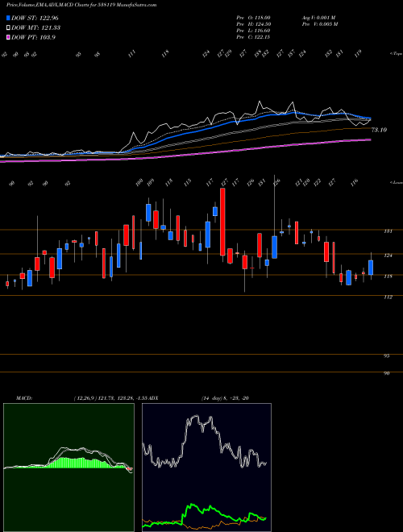Click the ADX line chart panel
This screenshot has height=532, width=403.
click(206, 468)
